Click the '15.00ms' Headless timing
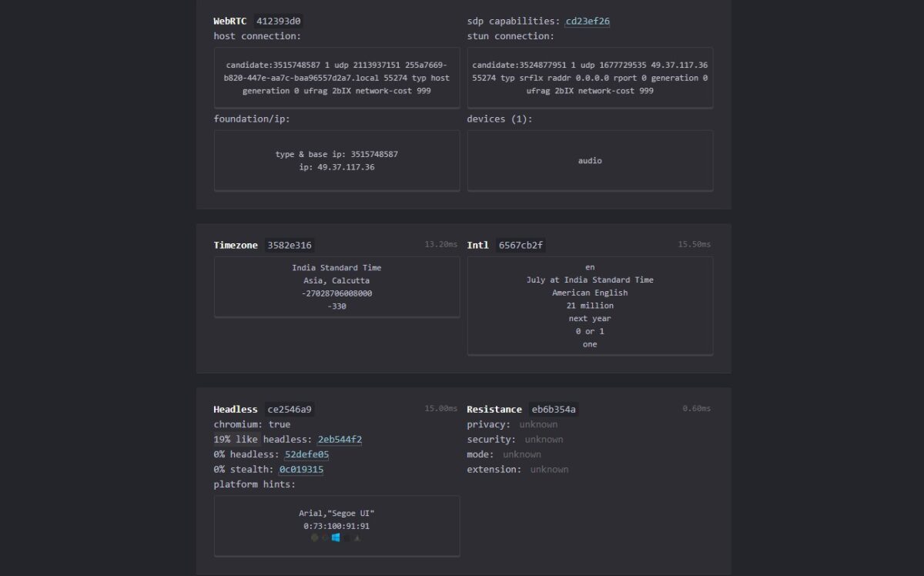The image size is (924, 576). pos(441,409)
